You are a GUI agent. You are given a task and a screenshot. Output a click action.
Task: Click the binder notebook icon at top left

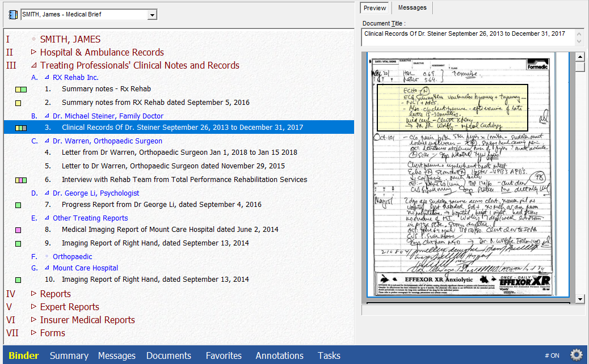tap(14, 15)
